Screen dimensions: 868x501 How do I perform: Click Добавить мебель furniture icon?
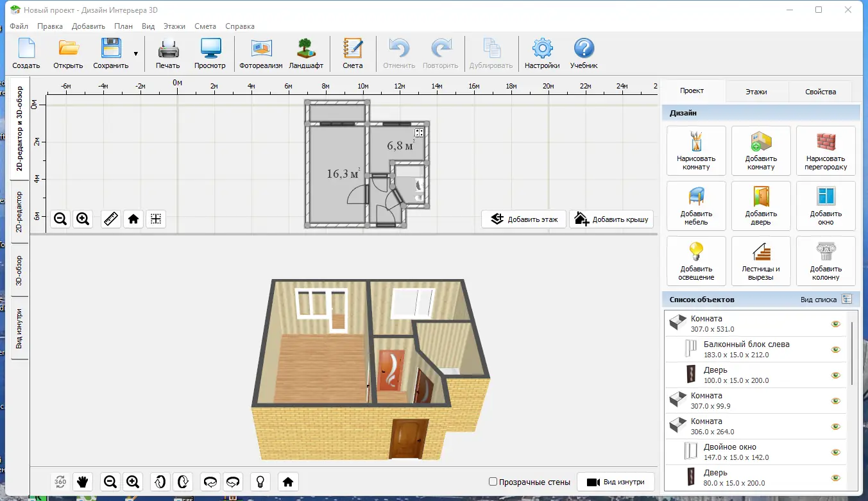(696, 206)
